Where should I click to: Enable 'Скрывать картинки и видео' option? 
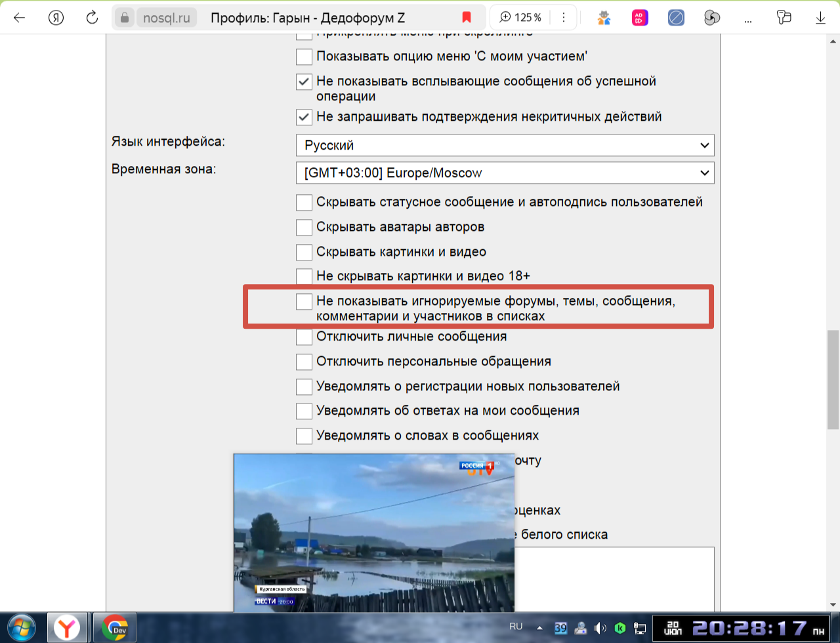pyautogui.click(x=304, y=252)
